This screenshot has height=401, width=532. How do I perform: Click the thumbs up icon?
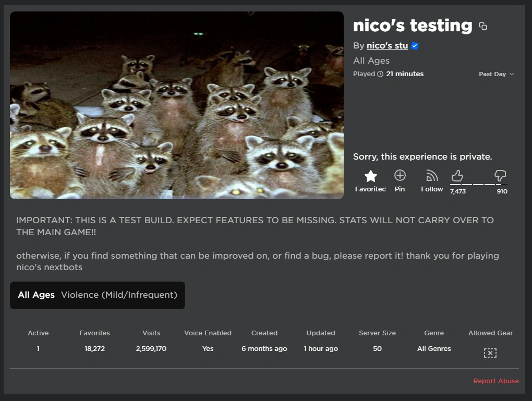coord(457,176)
